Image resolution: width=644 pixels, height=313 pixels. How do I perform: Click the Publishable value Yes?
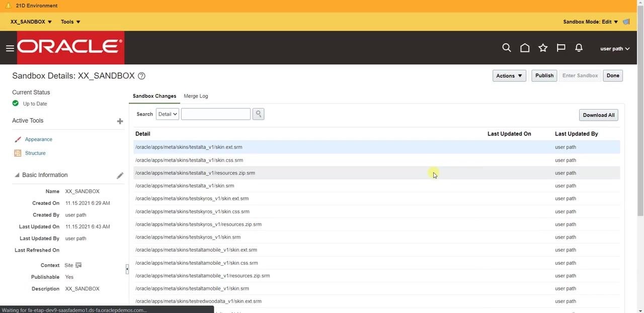tap(69, 277)
